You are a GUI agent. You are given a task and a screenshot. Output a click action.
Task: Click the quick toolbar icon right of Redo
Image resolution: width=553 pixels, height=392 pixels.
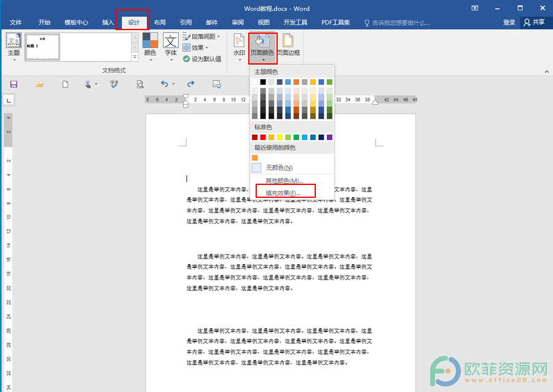pyautogui.click(x=216, y=84)
